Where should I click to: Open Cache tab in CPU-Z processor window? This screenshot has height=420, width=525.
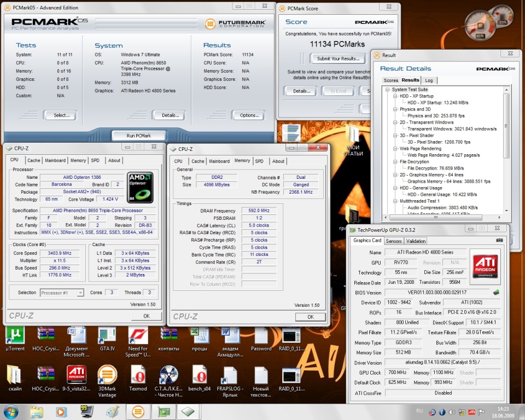34,160
